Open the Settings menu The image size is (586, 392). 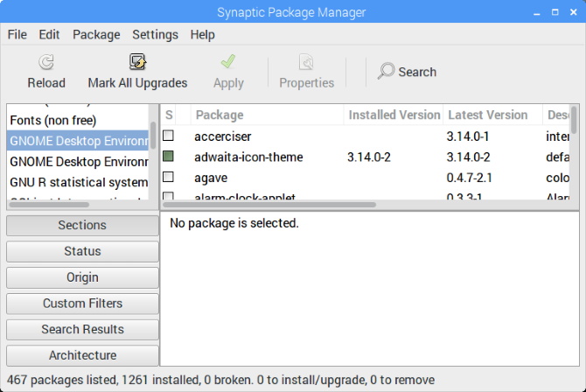(x=155, y=35)
